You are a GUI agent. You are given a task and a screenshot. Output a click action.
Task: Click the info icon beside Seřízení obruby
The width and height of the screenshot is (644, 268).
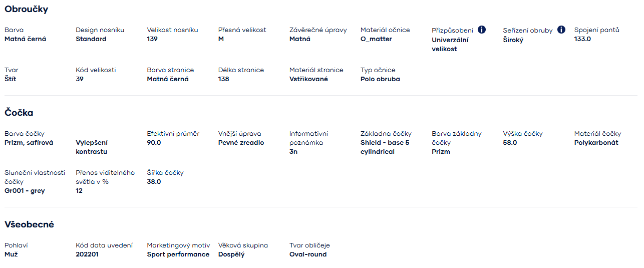[561, 30]
